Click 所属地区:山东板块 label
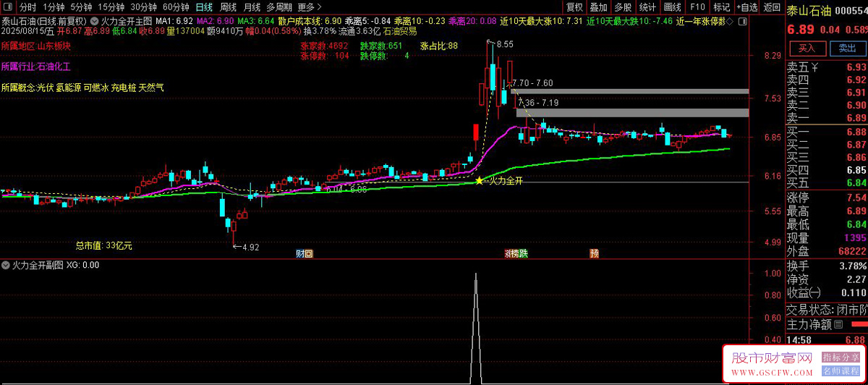Viewport: 868px width, 385px height. [35, 46]
